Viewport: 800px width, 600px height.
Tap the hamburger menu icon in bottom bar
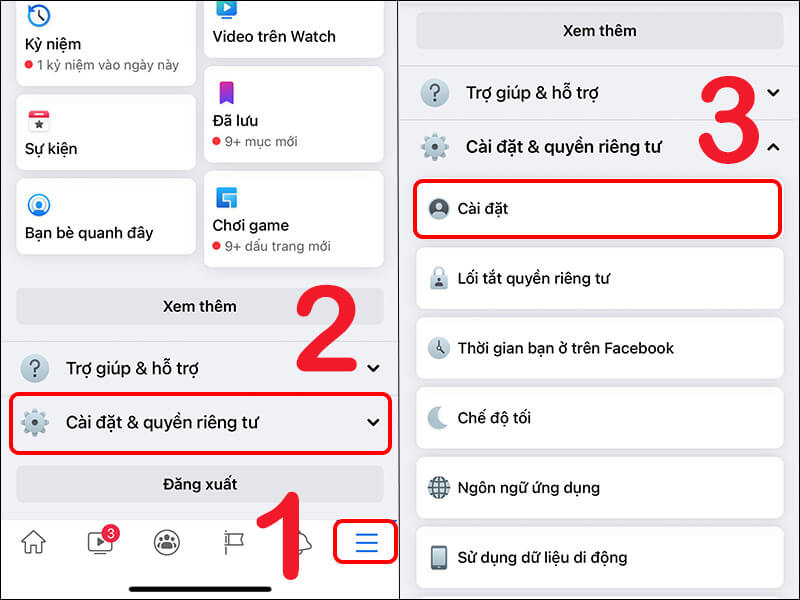366,542
